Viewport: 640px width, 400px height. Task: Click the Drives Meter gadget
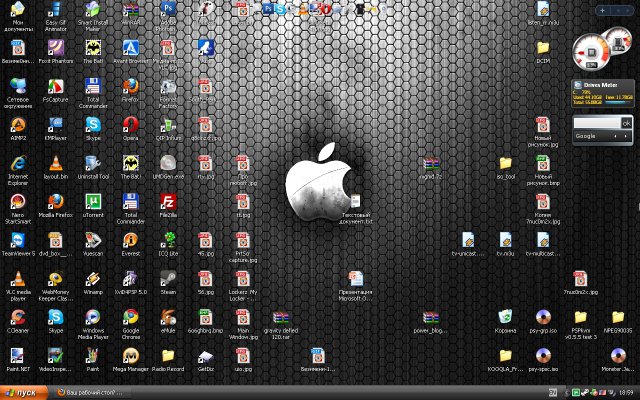pos(601,93)
